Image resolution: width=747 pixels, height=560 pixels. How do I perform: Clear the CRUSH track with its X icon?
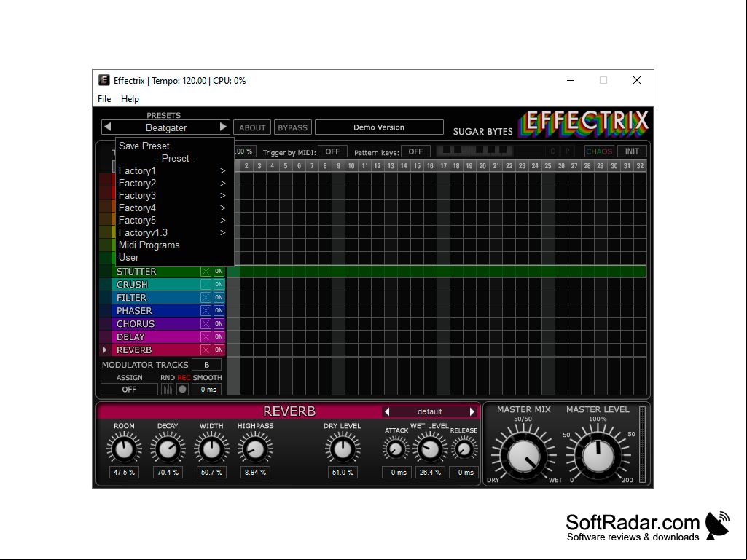206,284
